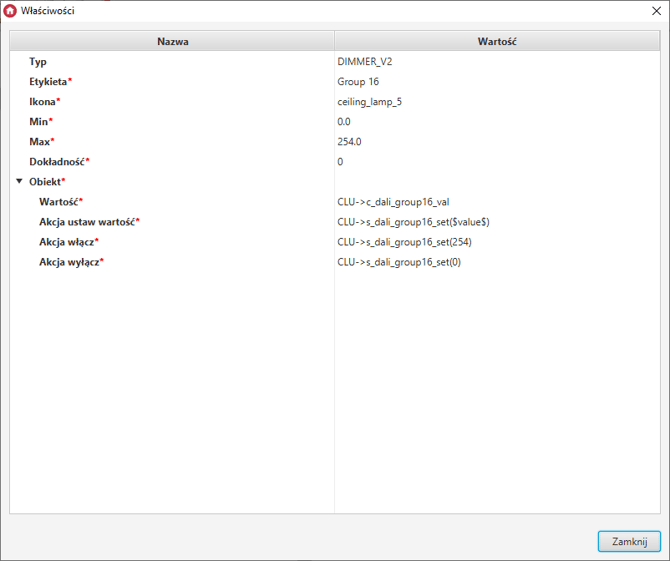Select the Akcja włącz property row

[x=69, y=242]
